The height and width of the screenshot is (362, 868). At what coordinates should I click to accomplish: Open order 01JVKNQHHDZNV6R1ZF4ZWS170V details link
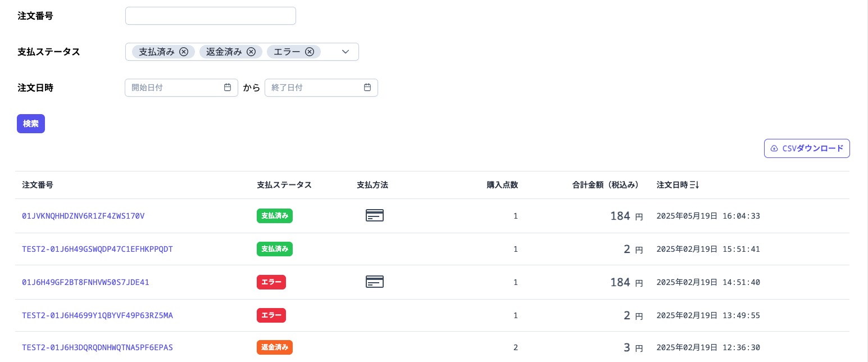[x=83, y=216]
